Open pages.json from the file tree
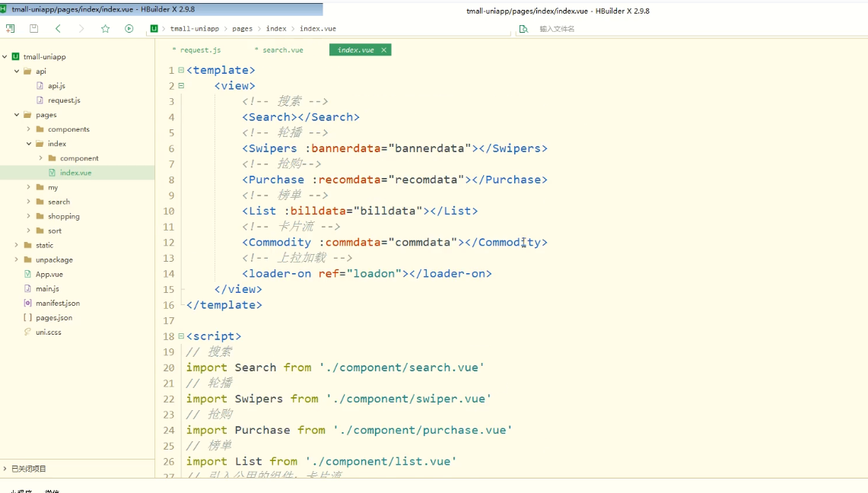The image size is (868, 493). pyautogui.click(x=54, y=317)
